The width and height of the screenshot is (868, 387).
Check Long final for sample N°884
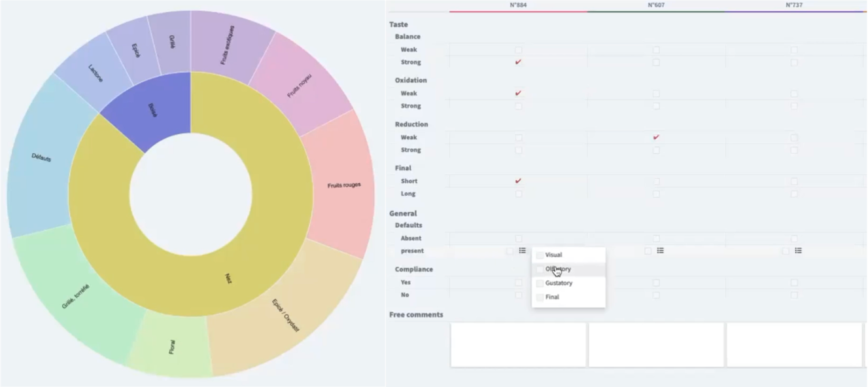(518, 193)
